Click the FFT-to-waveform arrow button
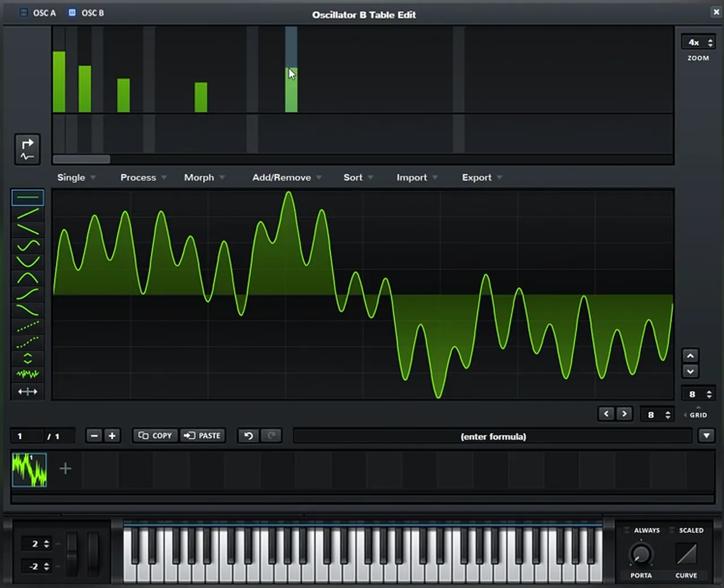Viewport: 724px width, 588px height. pyautogui.click(x=27, y=149)
